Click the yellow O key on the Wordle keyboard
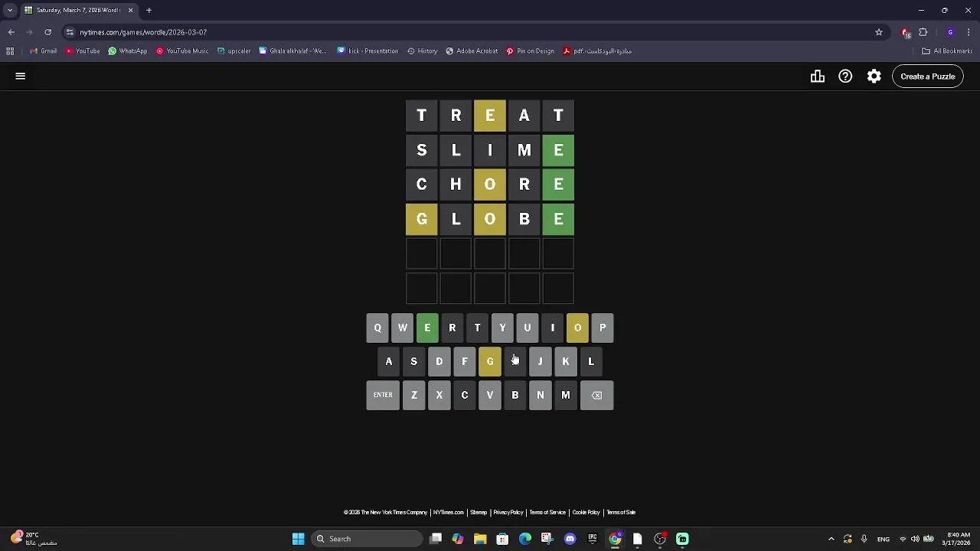The image size is (980, 551). tap(577, 328)
